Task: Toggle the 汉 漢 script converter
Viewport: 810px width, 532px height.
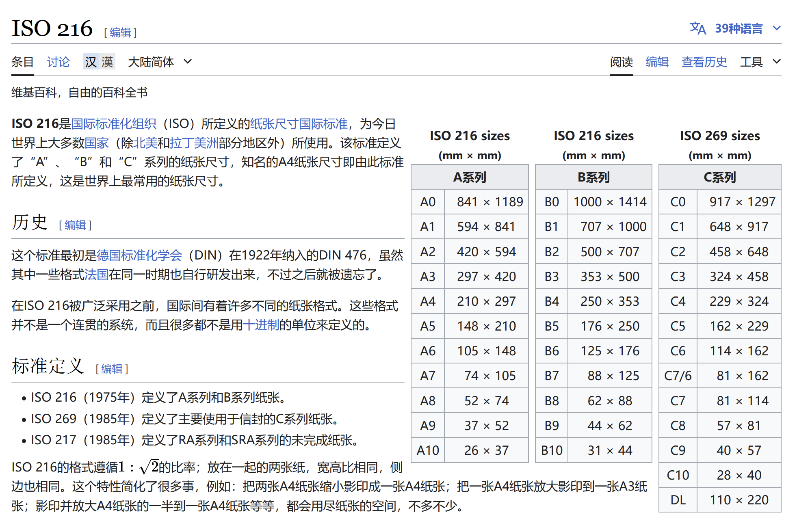Action: click(99, 61)
